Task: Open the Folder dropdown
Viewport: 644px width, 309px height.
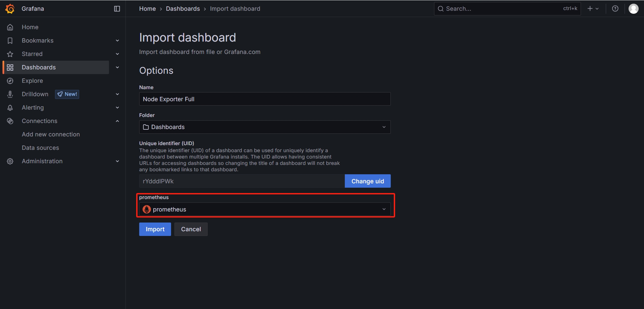Action: pyautogui.click(x=265, y=127)
